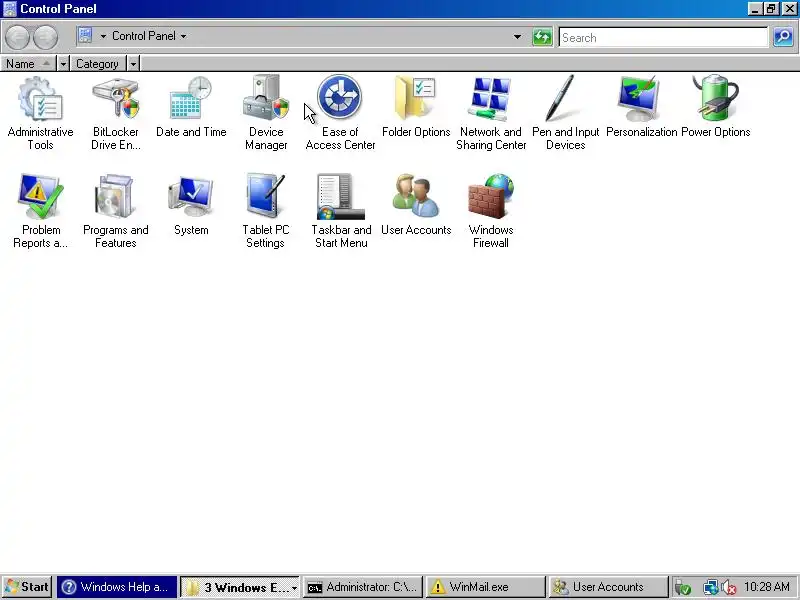Open Personalization icon

[641, 98]
